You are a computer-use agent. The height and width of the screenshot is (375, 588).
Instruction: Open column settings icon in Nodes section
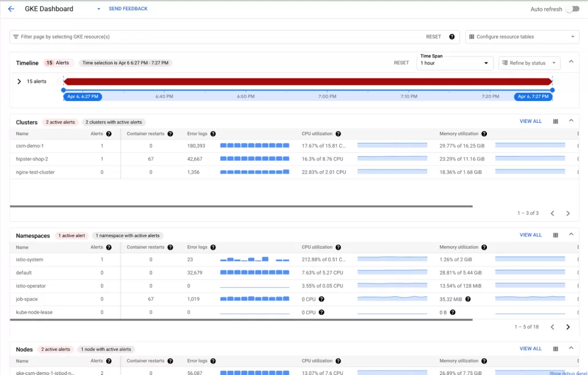tap(555, 349)
